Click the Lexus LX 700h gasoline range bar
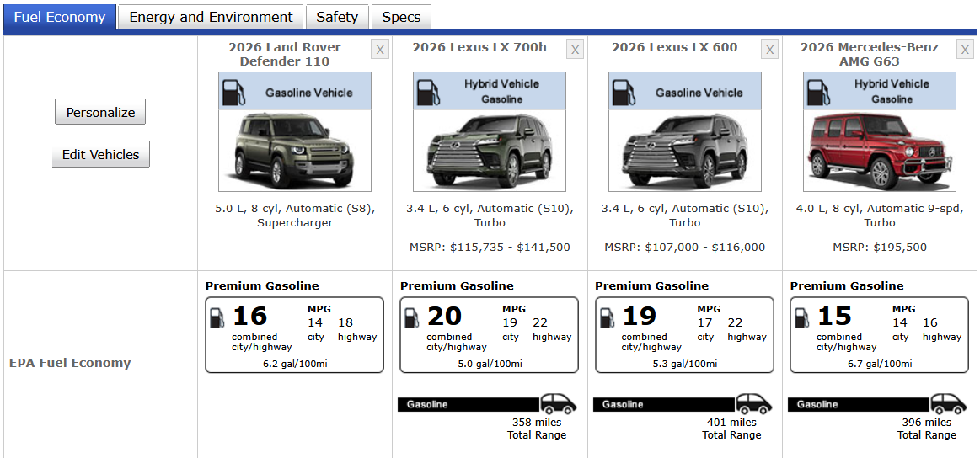 pyautogui.click(x=469, y=405)
